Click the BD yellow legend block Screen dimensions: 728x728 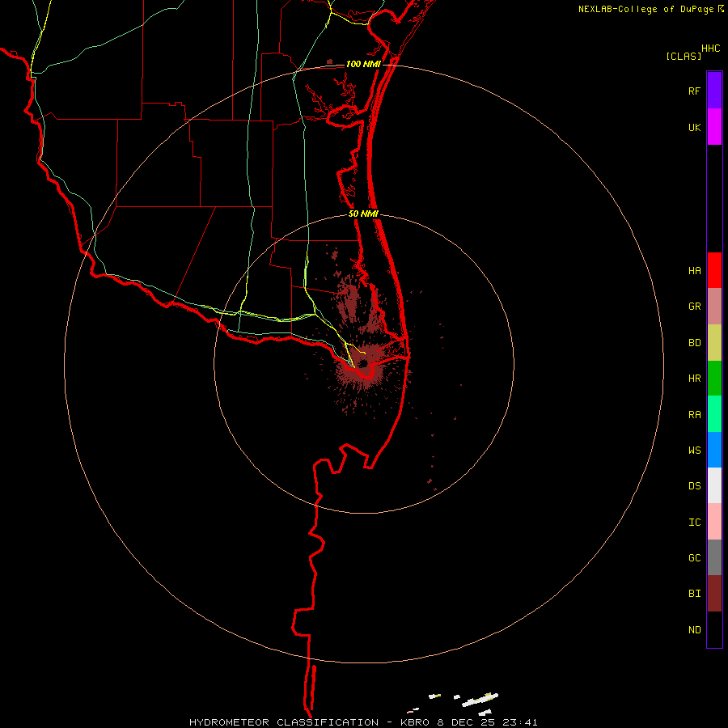coord(714,343)
